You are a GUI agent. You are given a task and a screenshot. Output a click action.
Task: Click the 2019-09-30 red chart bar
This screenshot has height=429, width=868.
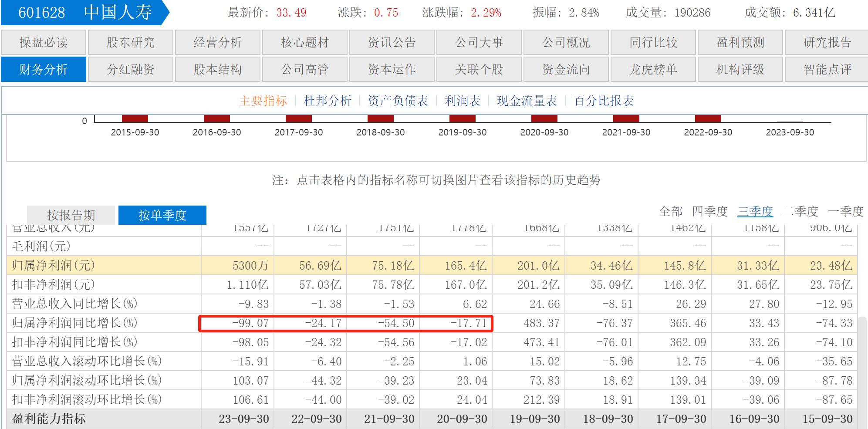click(463, 118)
